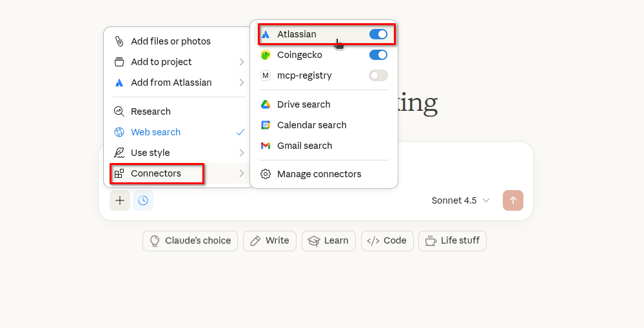Click the Atlassian connector label
The height and width of the screenshot is (328, 644).
pyautogui.click(x=297, y=34)
